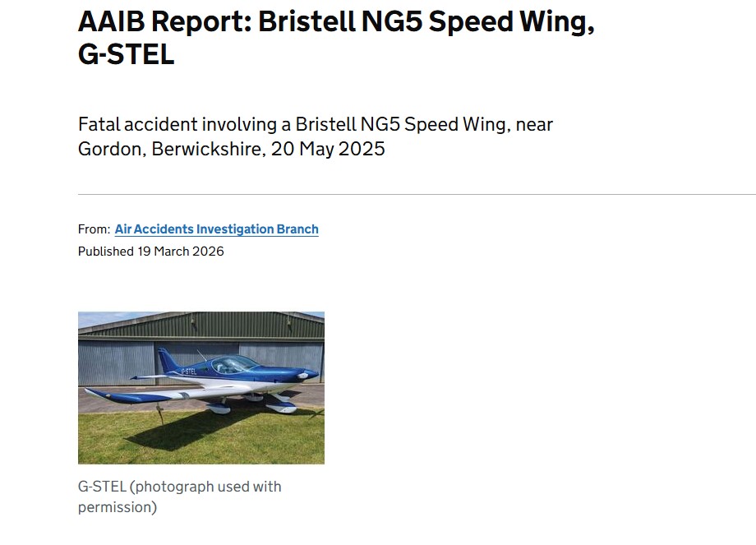This screenshot has height=545, width=756.
Task: Click the "G-STEL (photograph used with" caption line
Action: (x=179, y=487)
